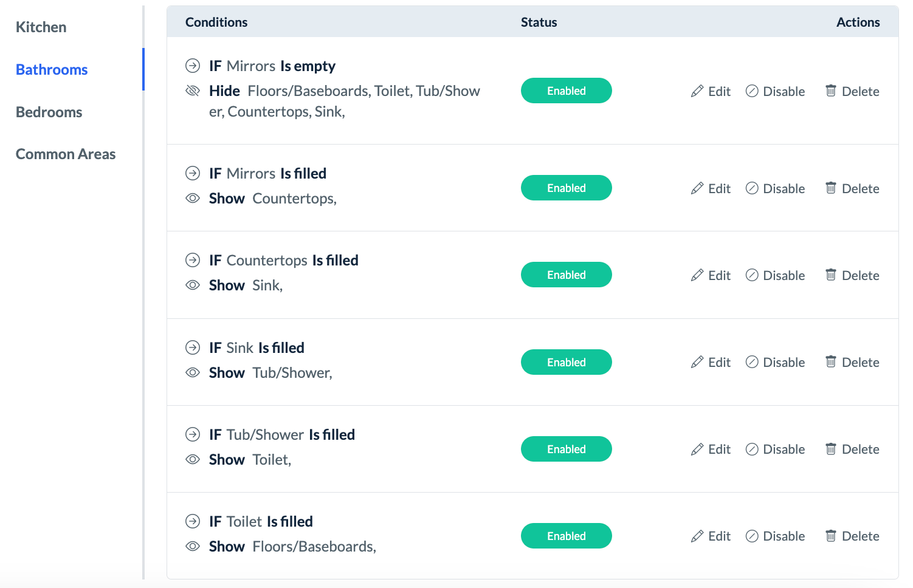Delete the Sink Is filled condition
Image resolution: width=913 pixels, height=588 pixels.
tap(852, 362)
